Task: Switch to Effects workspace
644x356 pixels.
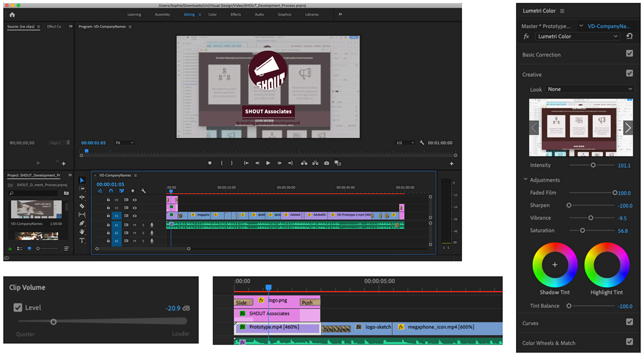Action: 236,14
